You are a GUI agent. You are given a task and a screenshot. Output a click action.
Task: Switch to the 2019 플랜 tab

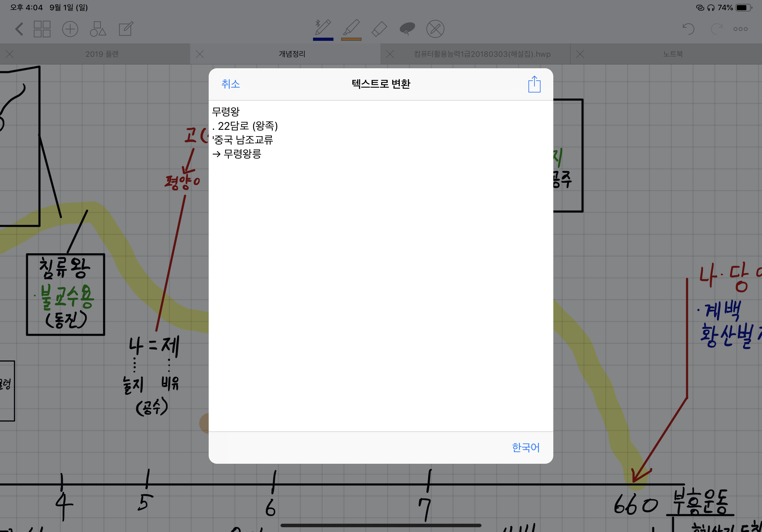102,54
